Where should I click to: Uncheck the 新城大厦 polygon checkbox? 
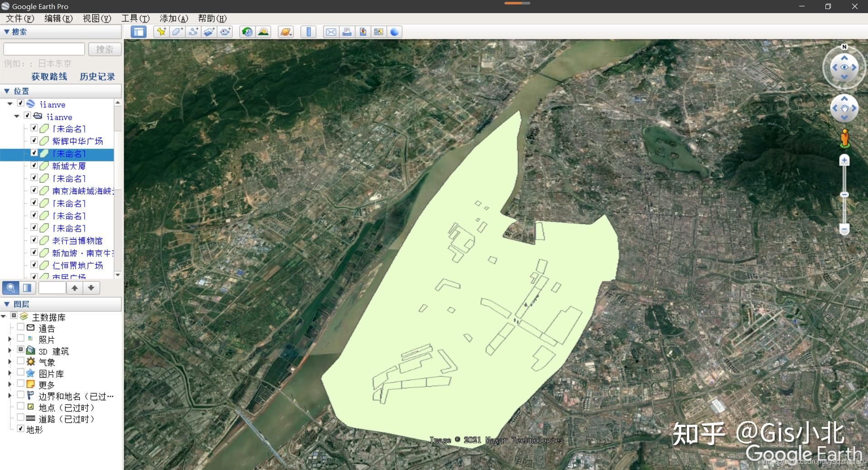point(34,165)
